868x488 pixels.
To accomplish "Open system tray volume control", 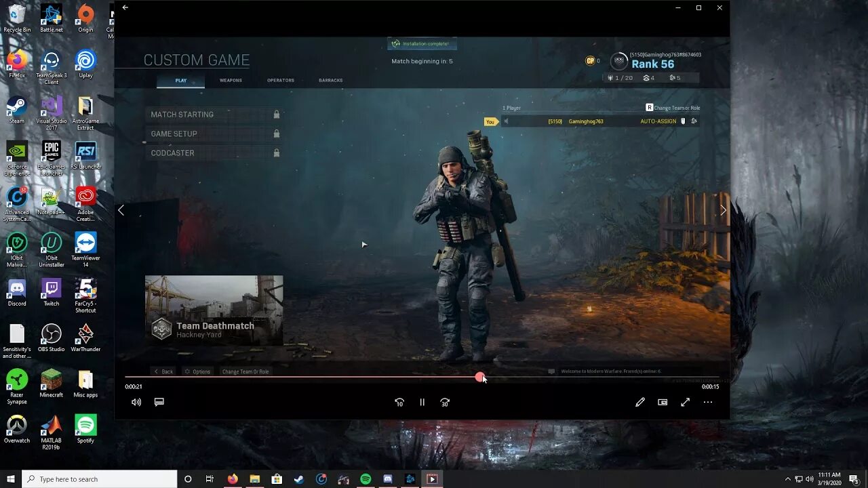I will (x=809, y=479).
